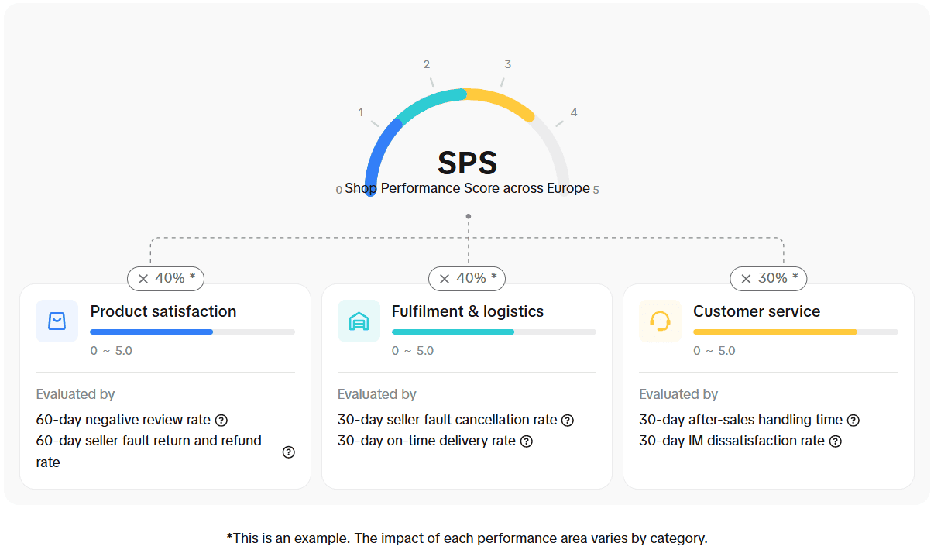Click the Product satisfaction shopping bag icon

[x=57, y=321]
